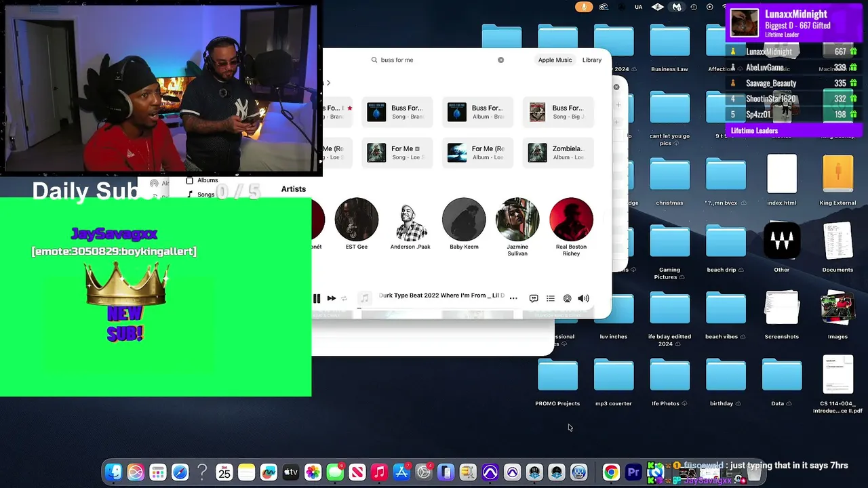Open the Time Machine menu bar icon
Viewport: 868px width, 488px height.
click(x=693, y=7)
